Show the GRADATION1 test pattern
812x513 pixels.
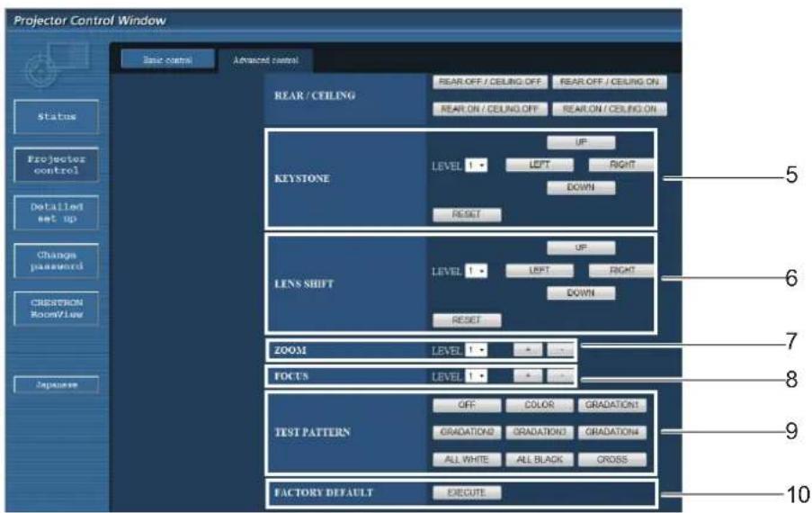click(x=612, y=405)
